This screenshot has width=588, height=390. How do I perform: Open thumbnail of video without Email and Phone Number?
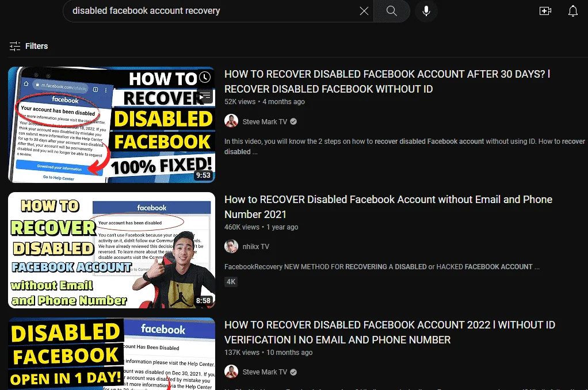112,250
